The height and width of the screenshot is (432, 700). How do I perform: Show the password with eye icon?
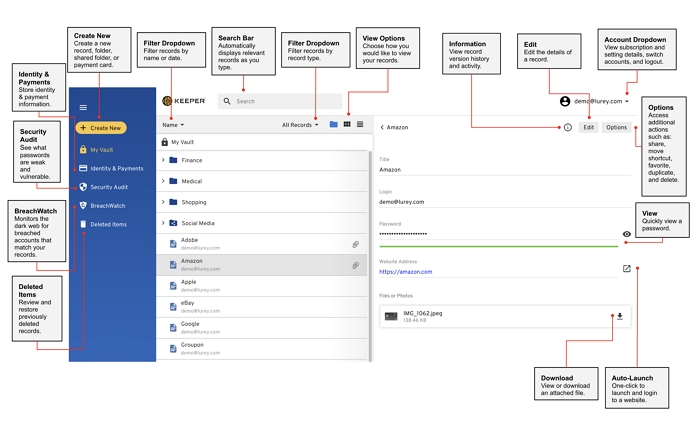click(627, 234)
